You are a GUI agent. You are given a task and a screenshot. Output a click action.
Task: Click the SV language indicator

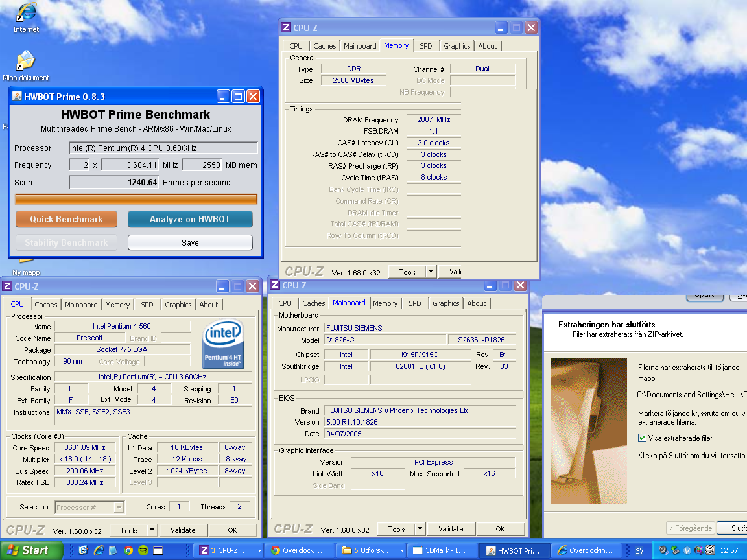pos(639,550)
